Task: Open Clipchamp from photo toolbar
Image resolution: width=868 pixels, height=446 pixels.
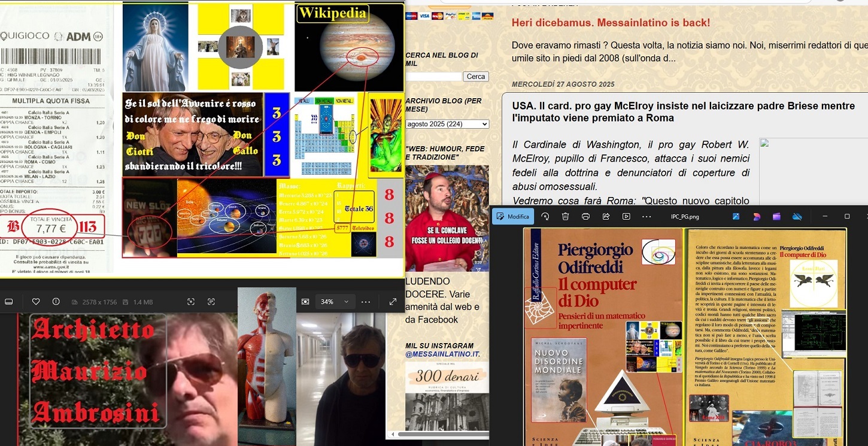Action: [776, 216]
